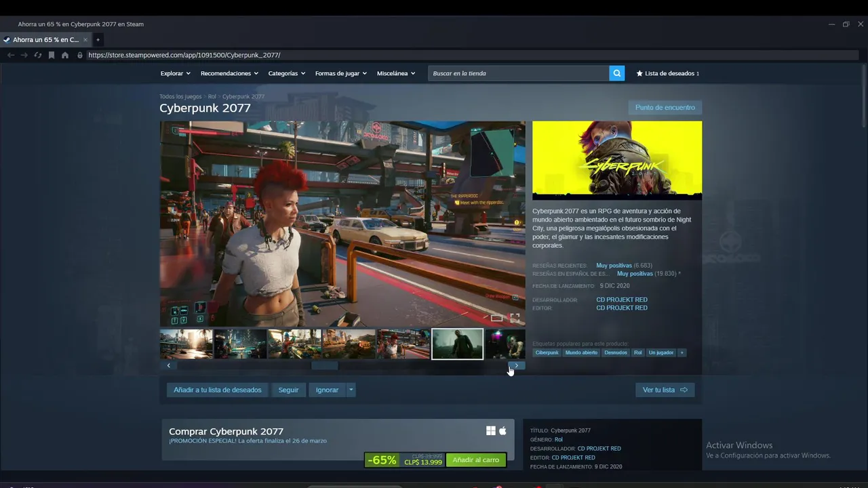Open recent reviews 'Muy positivas (6.683)'
868x488 pixels.
tap(624, 266)
